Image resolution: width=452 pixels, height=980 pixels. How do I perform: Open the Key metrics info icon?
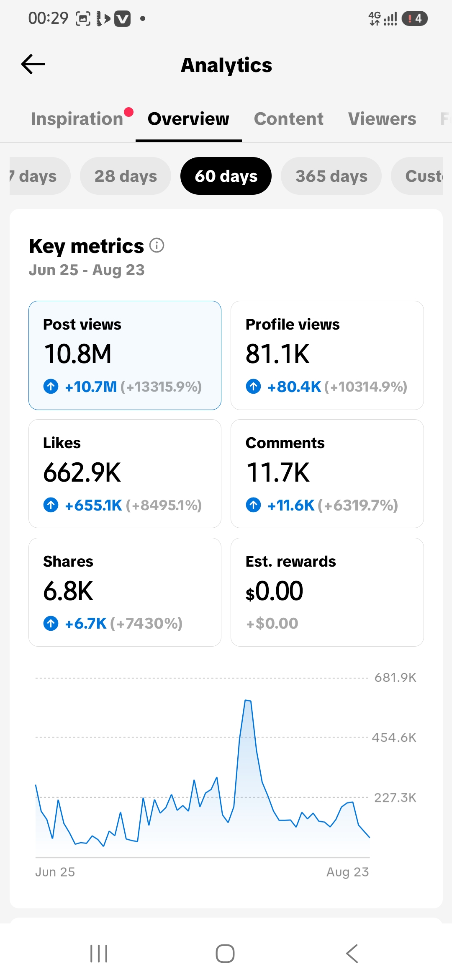157,245
